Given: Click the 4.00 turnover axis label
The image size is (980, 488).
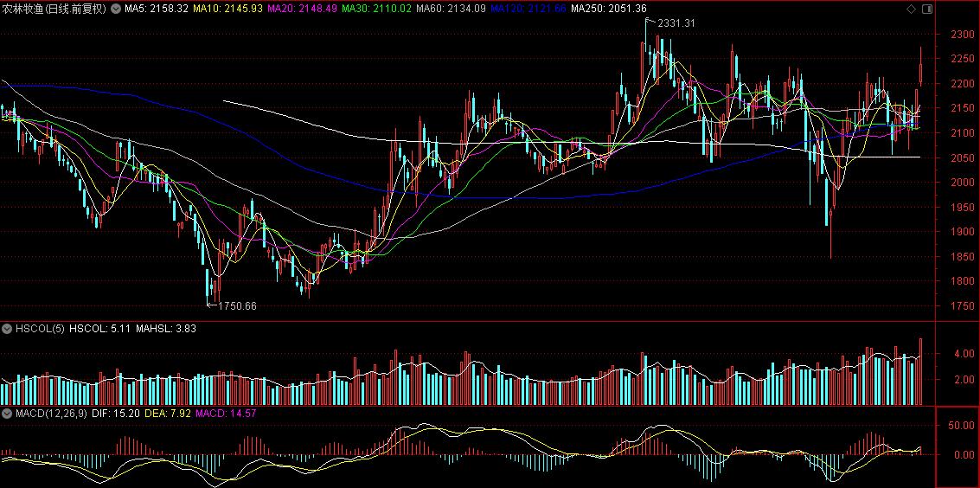Looking at the screenshot, I should 963,354.
